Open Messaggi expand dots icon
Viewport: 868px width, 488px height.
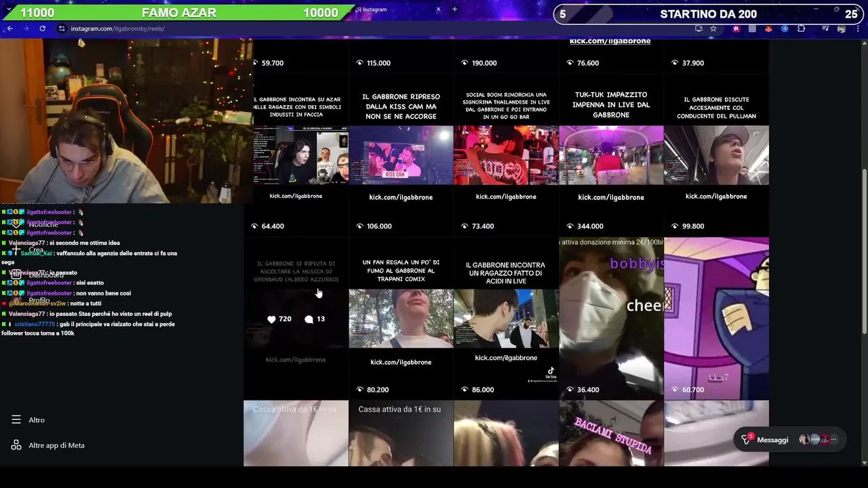coord(833,440)
